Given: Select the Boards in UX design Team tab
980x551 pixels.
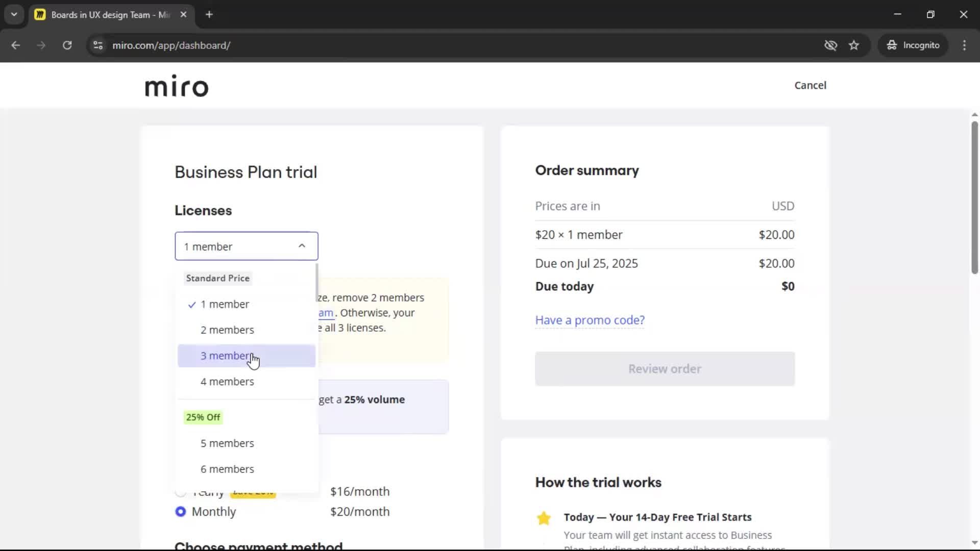Looking at the screenshot, I should pos(110,15).
